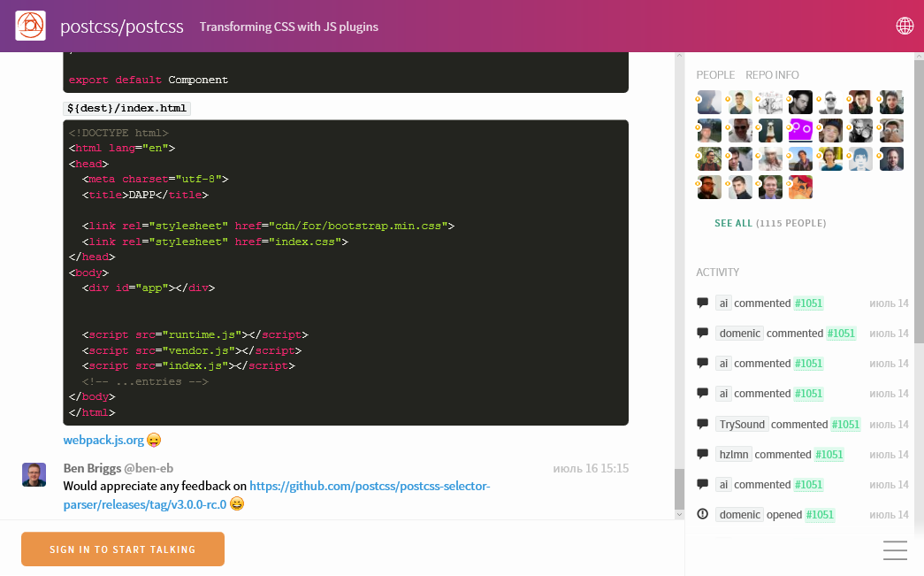Click the ACTIVITY section heading
Viewport: 924px width, 576px height.
click(717, 272)
